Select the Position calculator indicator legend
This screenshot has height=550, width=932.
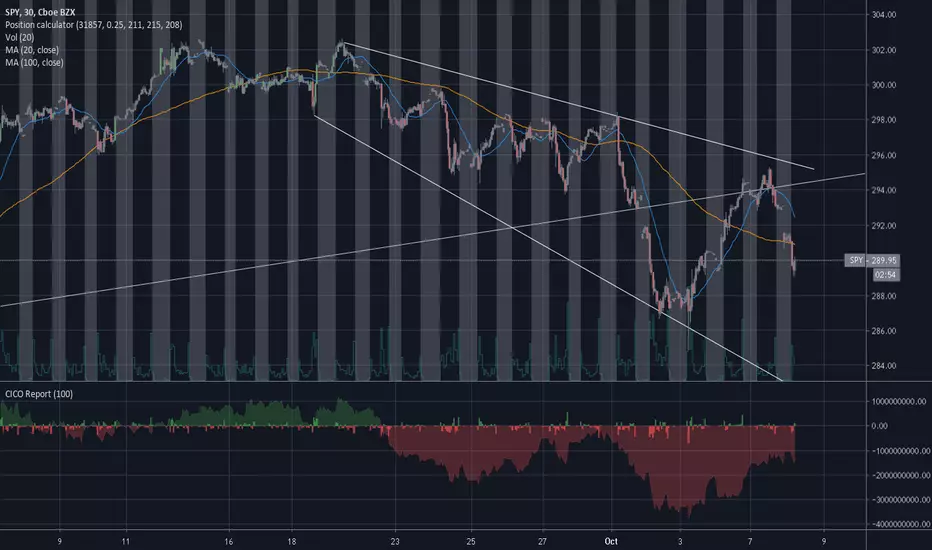point(93,24)
